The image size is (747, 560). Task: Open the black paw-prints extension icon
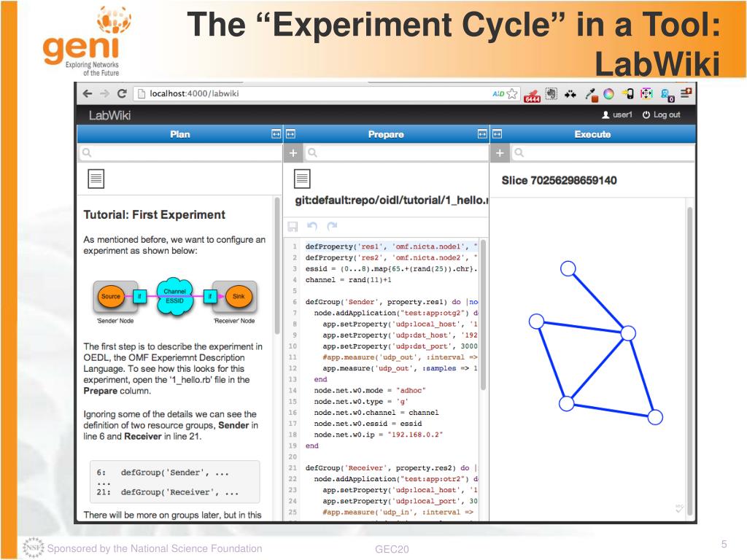pos(570,94)
